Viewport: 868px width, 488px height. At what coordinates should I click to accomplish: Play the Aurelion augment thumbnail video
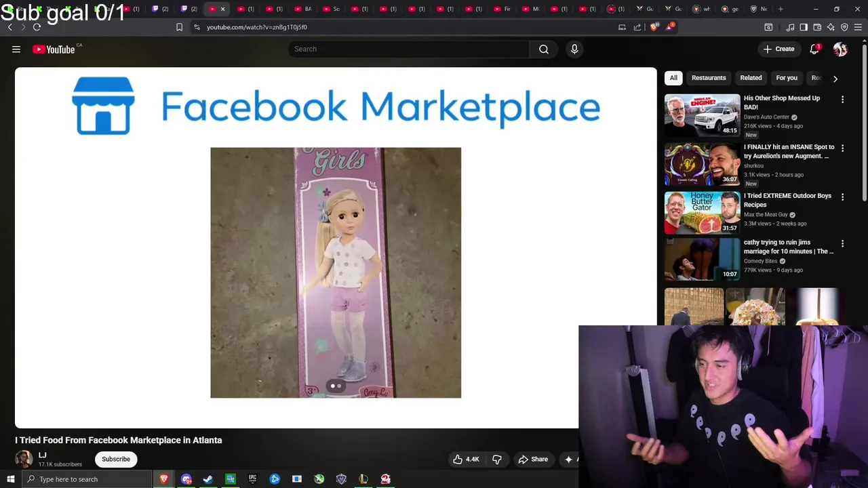pos(702,163)
